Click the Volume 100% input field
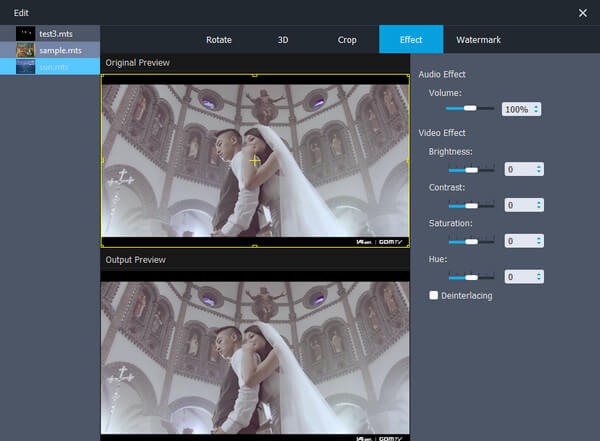Image resolution: width=600 pixels, height=441 pixels. pyautogui.click(x=521, y=109)
